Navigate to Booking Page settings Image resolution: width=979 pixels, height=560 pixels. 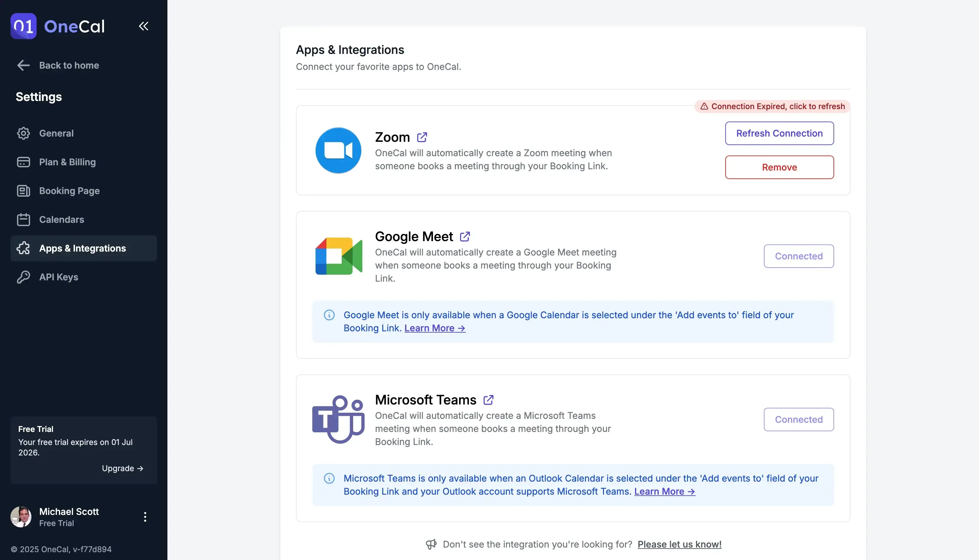pyautogui.click(x=69, y=191)
